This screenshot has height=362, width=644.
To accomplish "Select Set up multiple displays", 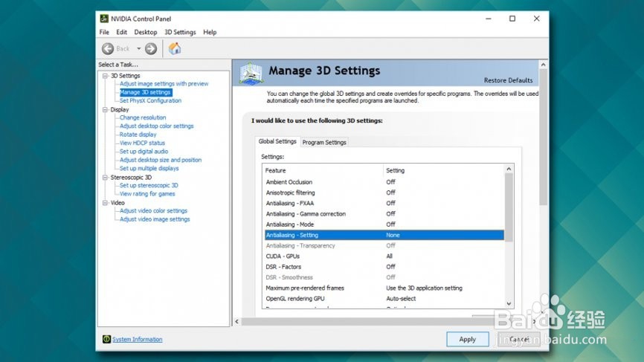I will click(149, 168).
